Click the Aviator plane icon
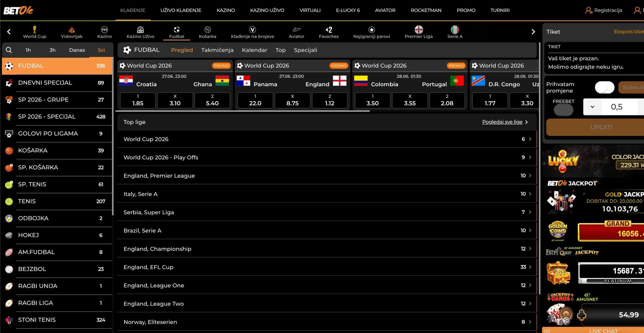This screenshot has height=333, width=644. tap(296, 29)
